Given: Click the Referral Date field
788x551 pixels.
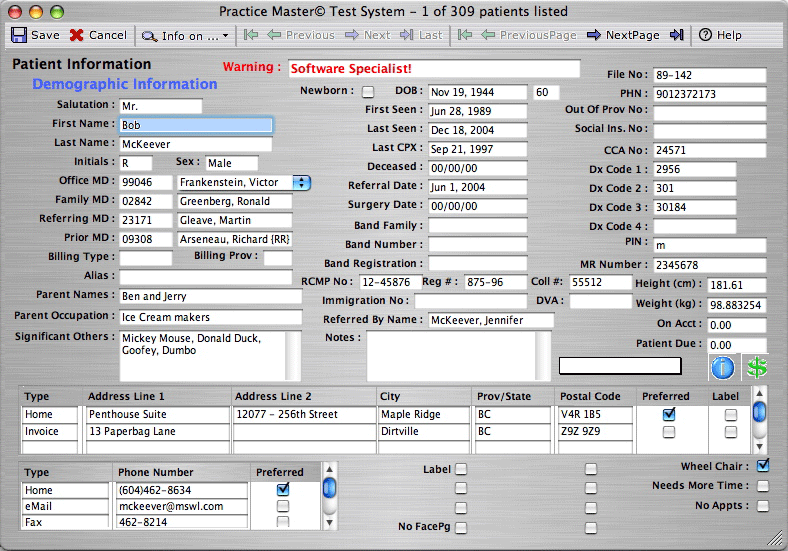Looking at the screenshot, I should (478, 187).
